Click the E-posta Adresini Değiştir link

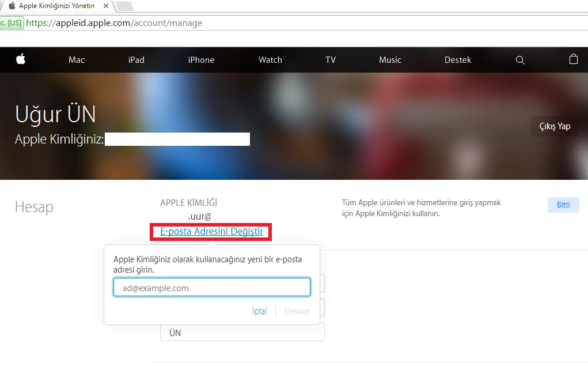pos(211,232)
